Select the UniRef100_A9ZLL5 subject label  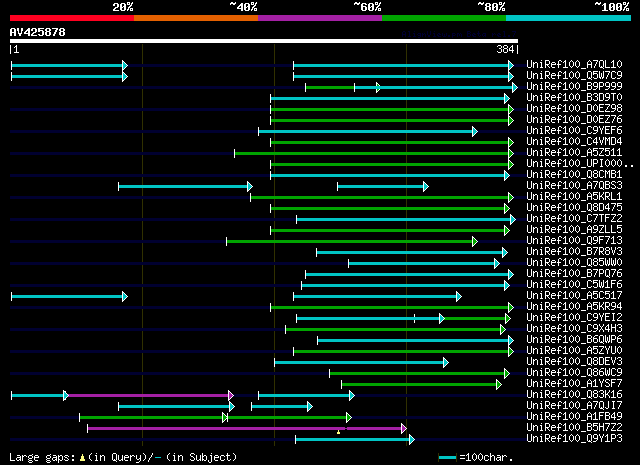(x=574, y=229)
